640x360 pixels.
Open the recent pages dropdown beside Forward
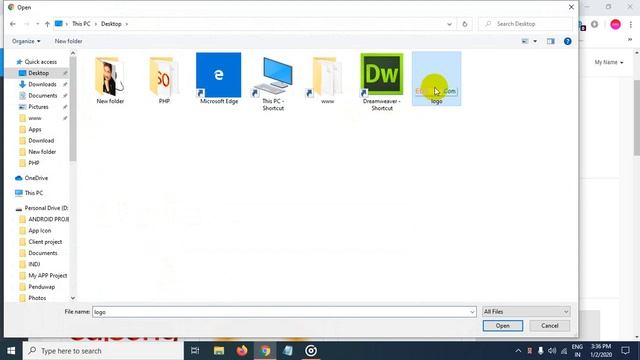pyautogui.click(x=37, y=24)
